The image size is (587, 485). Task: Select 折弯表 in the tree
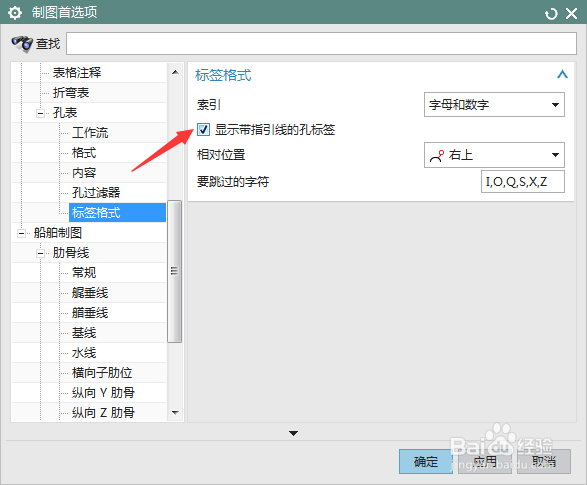coord(71,93)
